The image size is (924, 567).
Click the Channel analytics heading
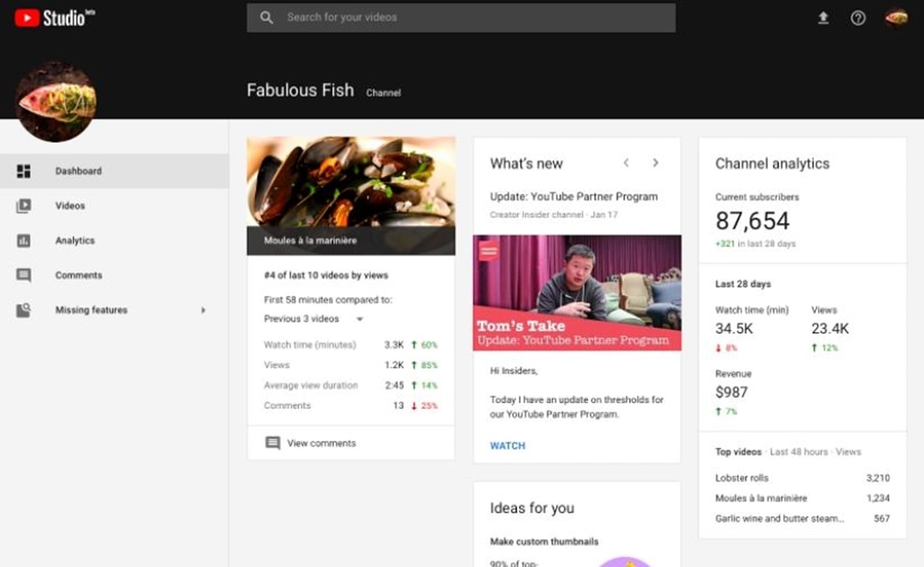(772, 164)
